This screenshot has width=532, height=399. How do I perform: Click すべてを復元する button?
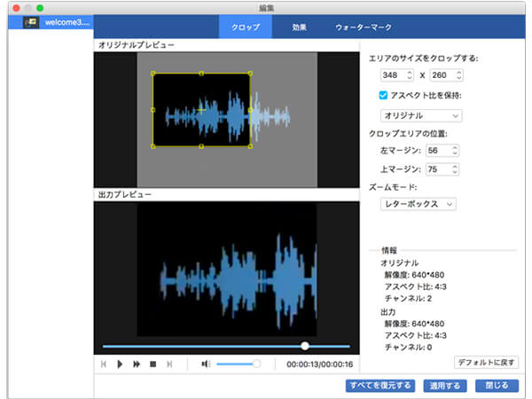pos(380,386)
